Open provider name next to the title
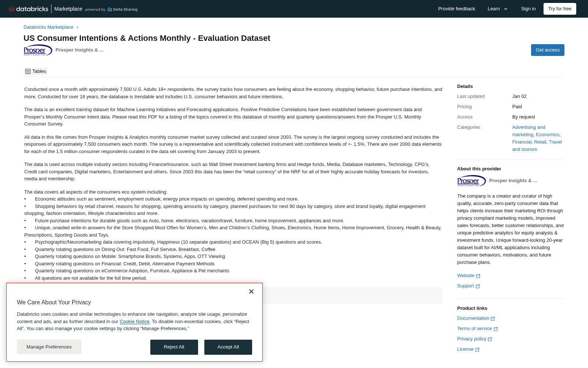The height and width of the screenshot is (368, 588). [x=80, y=50]
